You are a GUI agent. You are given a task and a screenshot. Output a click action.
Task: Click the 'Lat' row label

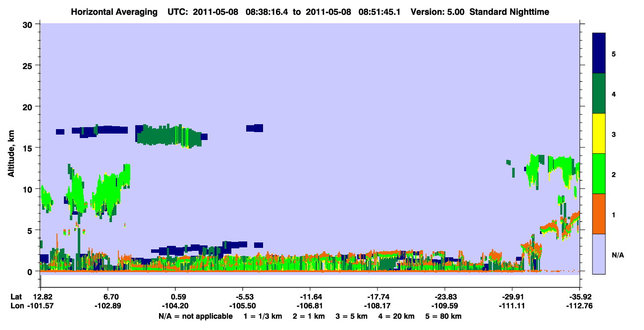16,297
